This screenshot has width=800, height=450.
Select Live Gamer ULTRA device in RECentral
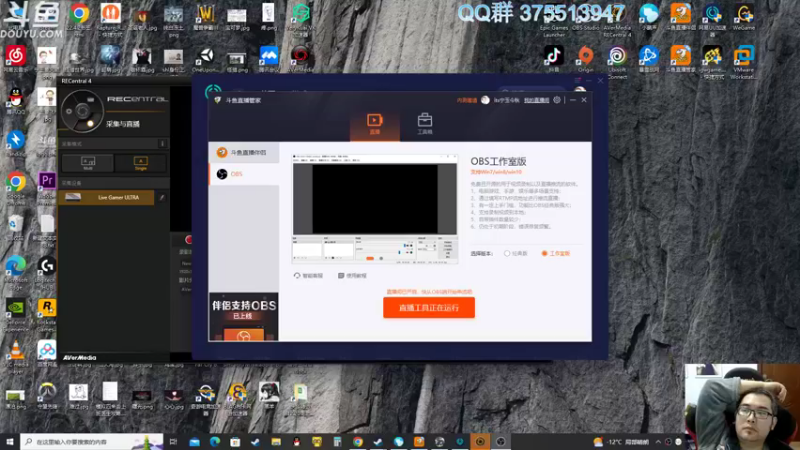(x=106, y=197)
